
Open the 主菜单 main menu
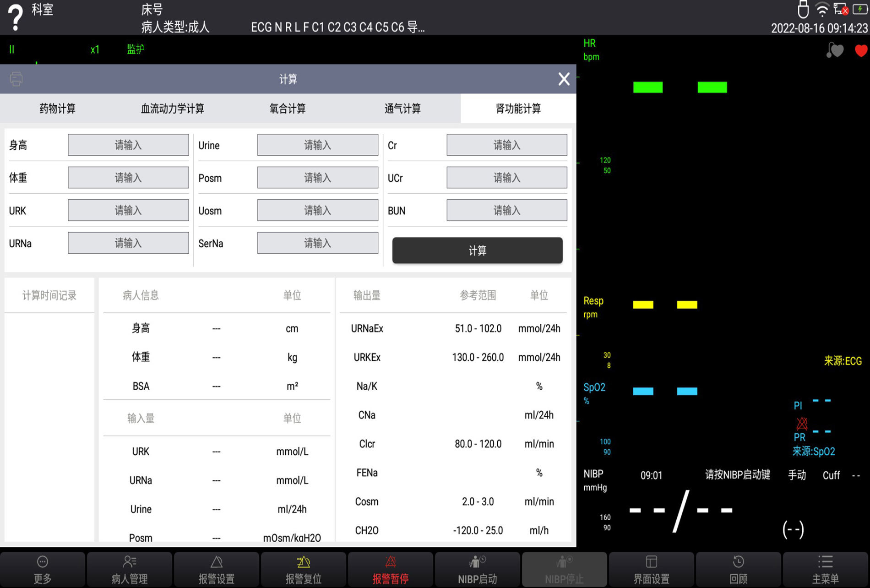[x=825, y=569]
